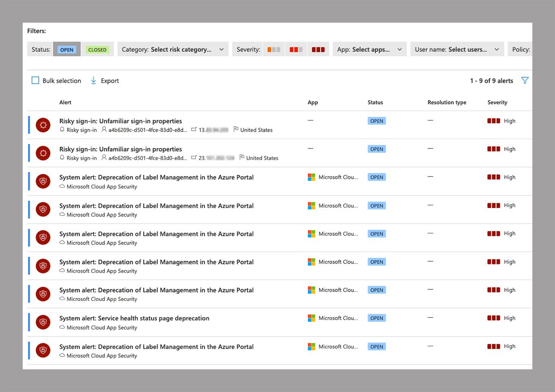
Task: Click the red shield icon on a System alert row
Action: (43, 181)
